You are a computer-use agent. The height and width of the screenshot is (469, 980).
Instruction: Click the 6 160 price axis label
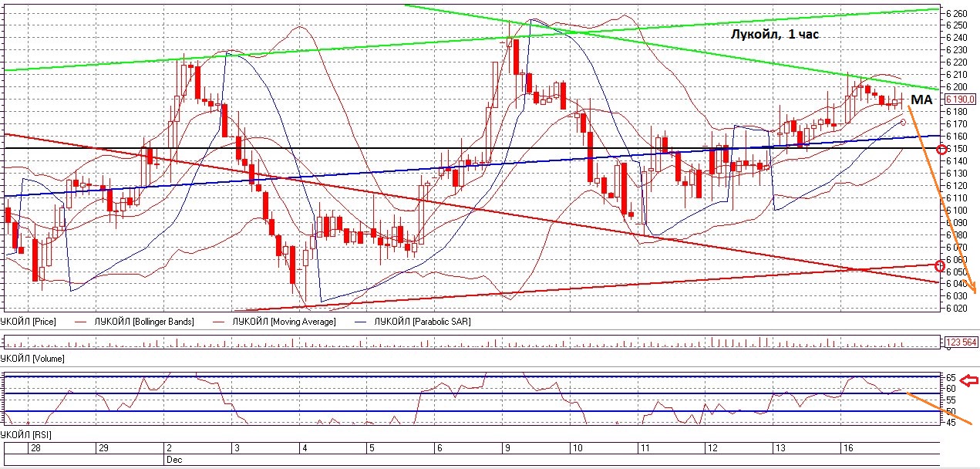956,137
